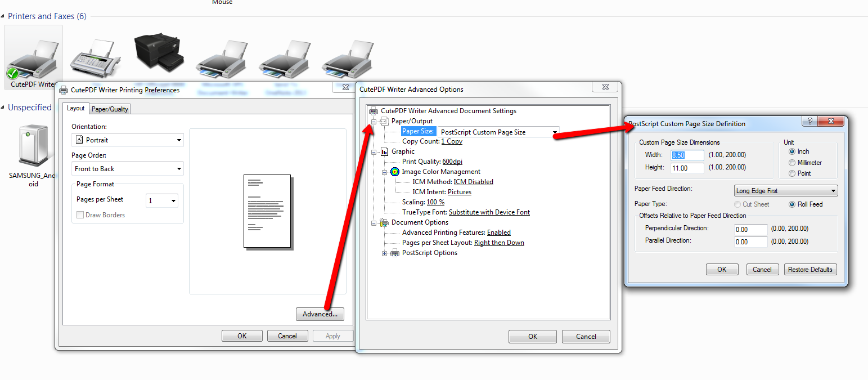The image size is (868, 380).
Task: Switch to the Paper/Quality tab
Action: 110,109
